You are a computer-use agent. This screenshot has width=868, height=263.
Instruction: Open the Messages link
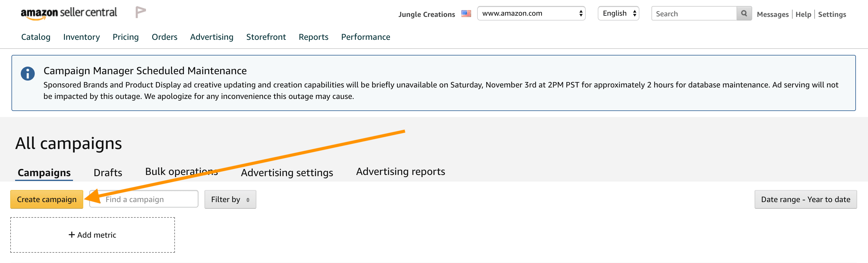coord(772,14)
